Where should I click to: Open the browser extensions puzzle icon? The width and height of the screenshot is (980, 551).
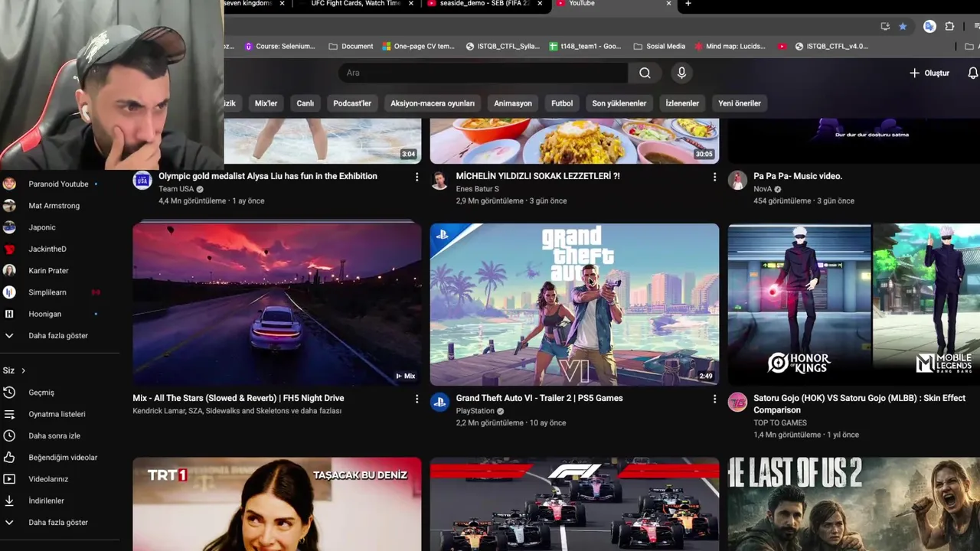(949, 26)
